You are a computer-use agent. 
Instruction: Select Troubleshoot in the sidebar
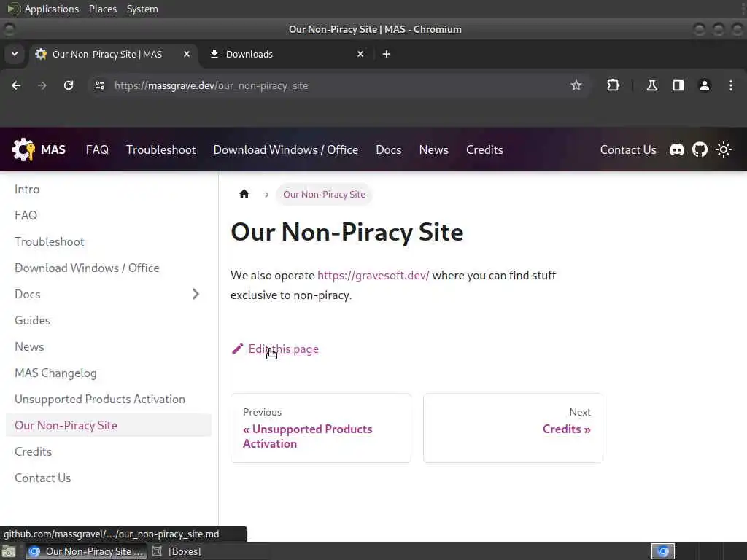[x=109, y=241]
